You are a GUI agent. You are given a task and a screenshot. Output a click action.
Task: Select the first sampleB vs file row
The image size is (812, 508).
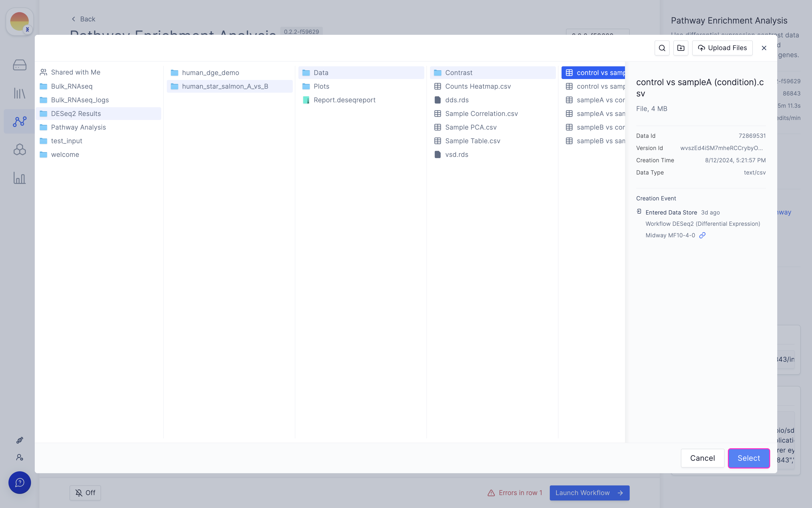[593, 127]
